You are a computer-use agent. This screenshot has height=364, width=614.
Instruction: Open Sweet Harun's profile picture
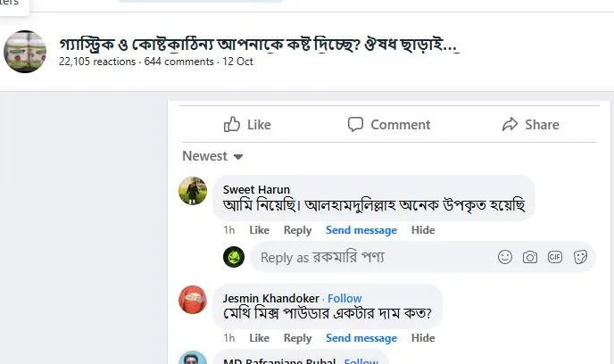193,191
